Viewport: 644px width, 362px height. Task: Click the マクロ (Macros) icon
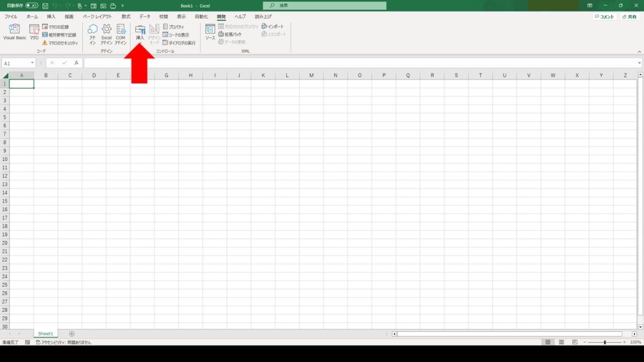[34, 31]
